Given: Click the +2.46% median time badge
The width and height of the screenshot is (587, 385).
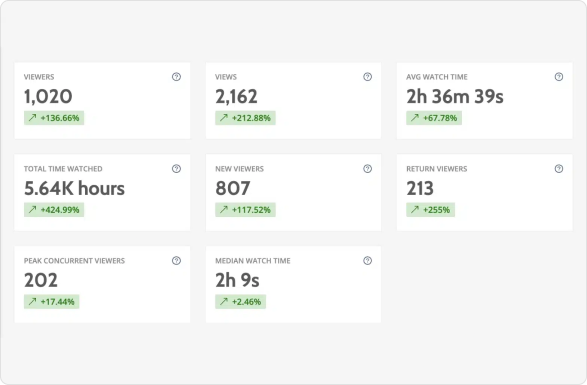Looking at the screenshot, I should [x=240, y=301].
